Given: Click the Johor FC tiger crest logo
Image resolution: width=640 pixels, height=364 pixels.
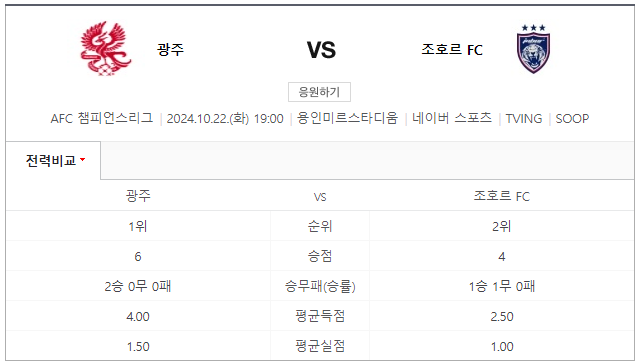Looking at the screenshot, I should (533, 49).
